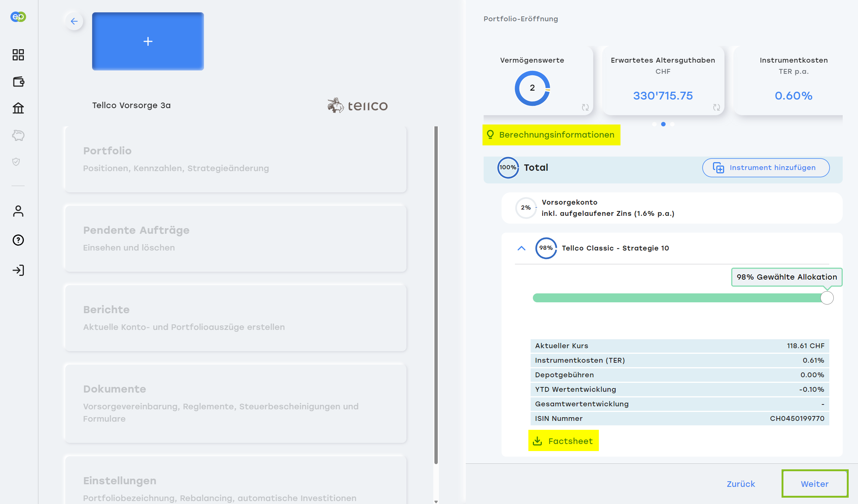Click the ISIN number CH0450199770
Screen dimensions: 858x504
point(797,419)
